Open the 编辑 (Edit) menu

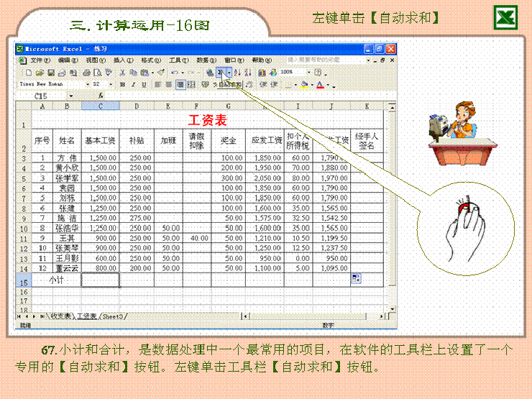click(68, 60)
